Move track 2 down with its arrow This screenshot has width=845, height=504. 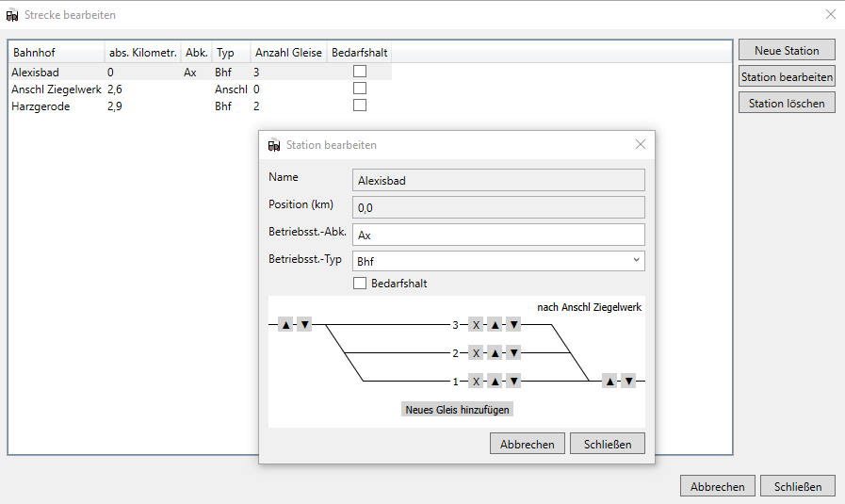pyautogui.click(x=513, y=353)
